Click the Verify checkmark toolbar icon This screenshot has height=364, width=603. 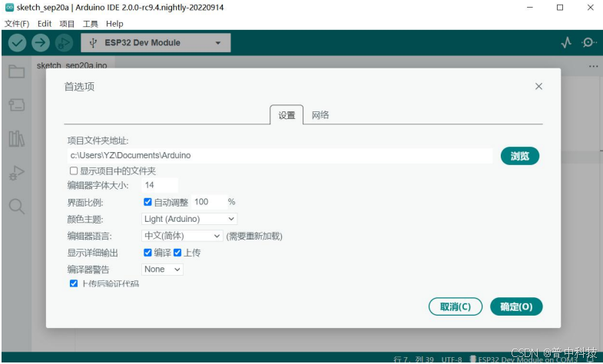pos(17,43)
